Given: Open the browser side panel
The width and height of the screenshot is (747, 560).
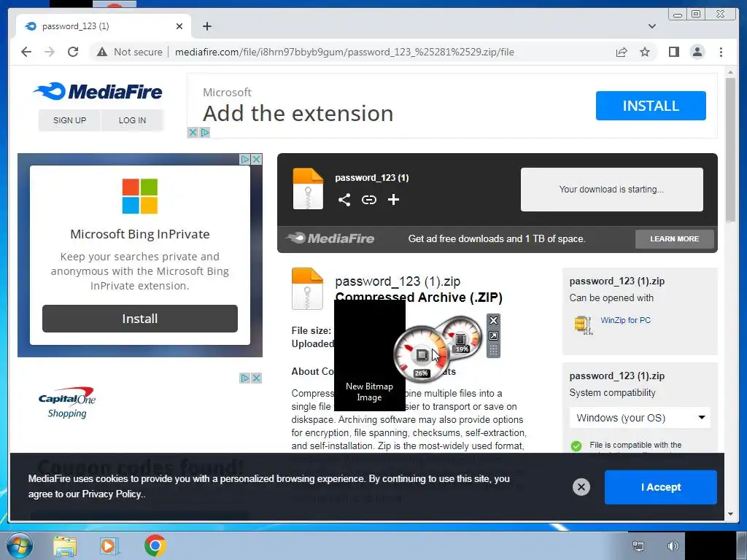Looking at the screenshot, I should [673, 52].
